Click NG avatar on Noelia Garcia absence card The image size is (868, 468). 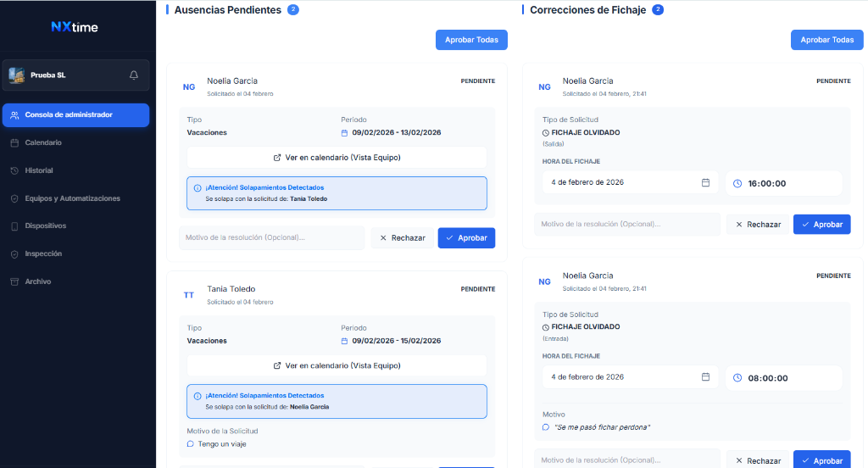189,87
